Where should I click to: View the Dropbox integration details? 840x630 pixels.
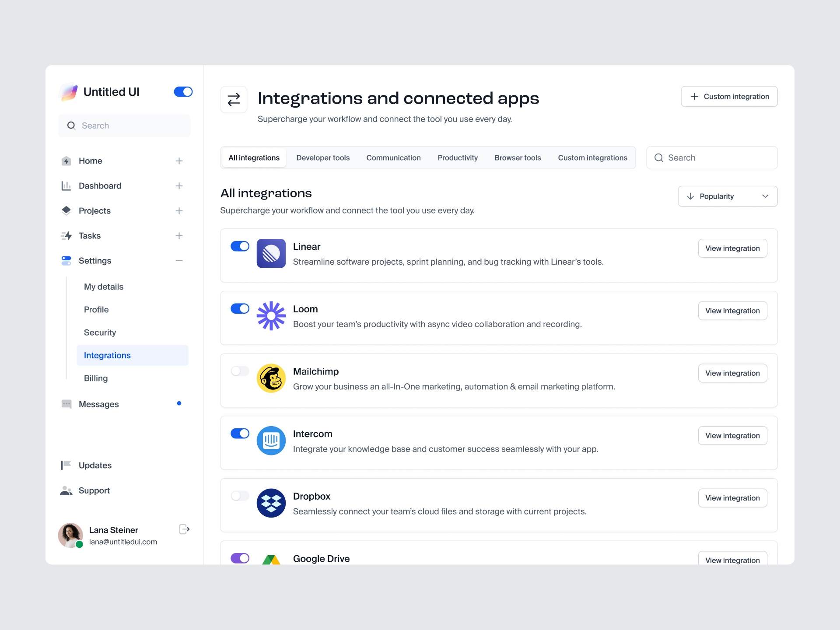(732, 498)
